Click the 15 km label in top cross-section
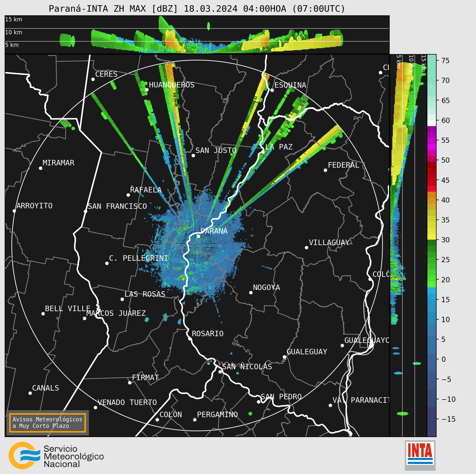Screen dimensions: 476x474 click(14, 19)
